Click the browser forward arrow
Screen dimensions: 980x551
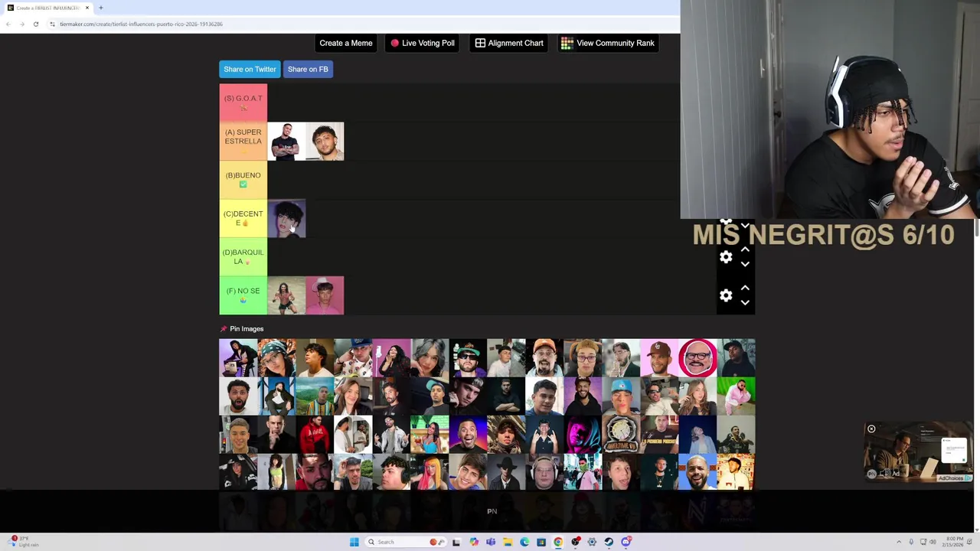(x=21, y=24)
